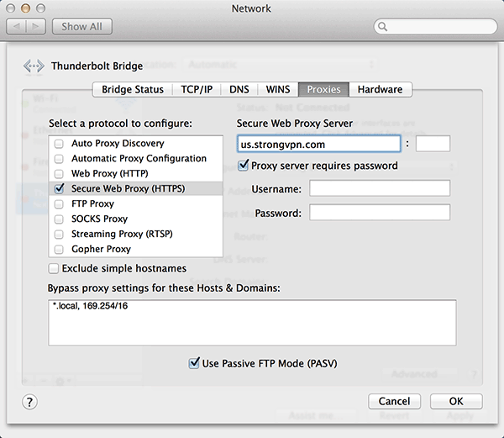
Task: Uncheck Secure Web Proxy (HTTPS)
Action: [x=59, y=188]
